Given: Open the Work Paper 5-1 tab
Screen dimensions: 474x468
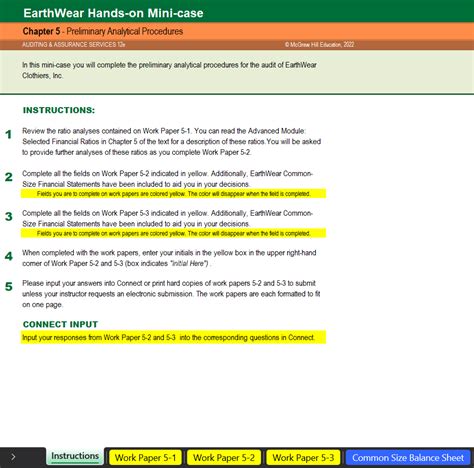Looking at the screenshot, I should click(145, 458).
